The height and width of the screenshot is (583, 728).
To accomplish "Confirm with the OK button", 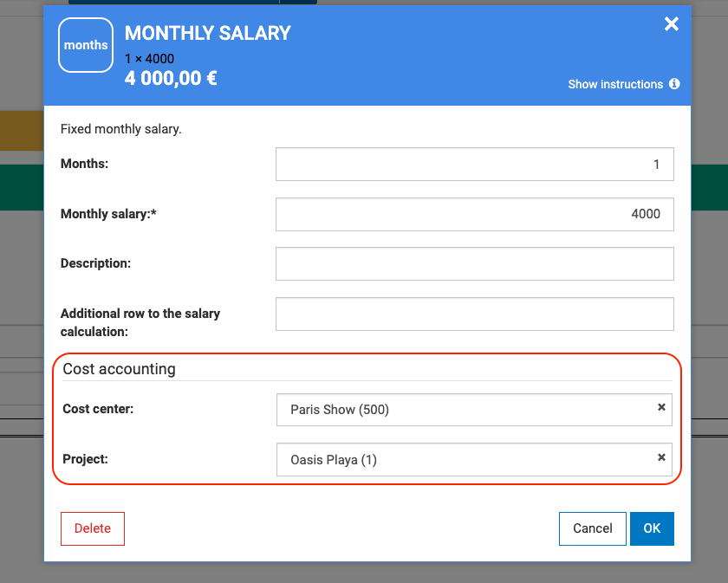I will 652,528.
